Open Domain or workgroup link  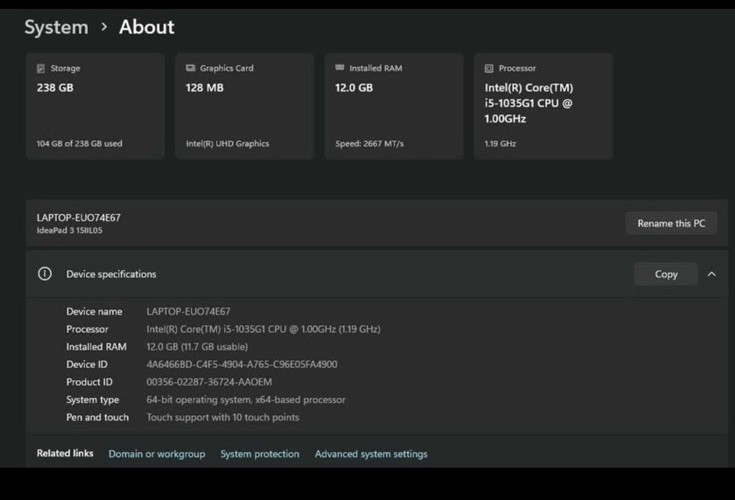click(x=157, y=454)
